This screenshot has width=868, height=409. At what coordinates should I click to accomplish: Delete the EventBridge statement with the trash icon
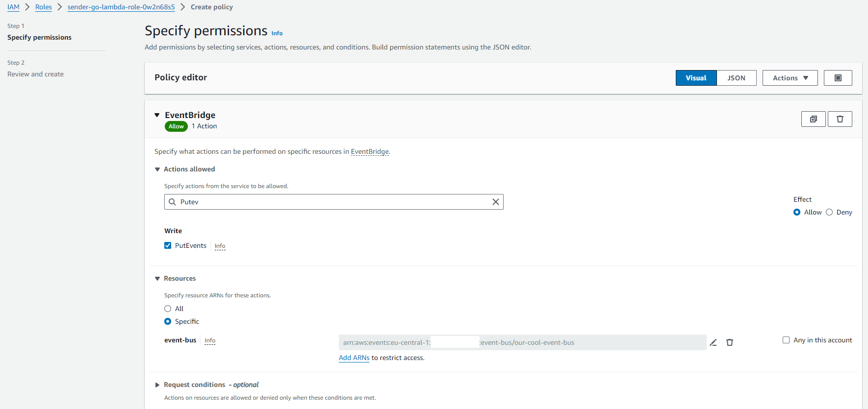point(840,119)
